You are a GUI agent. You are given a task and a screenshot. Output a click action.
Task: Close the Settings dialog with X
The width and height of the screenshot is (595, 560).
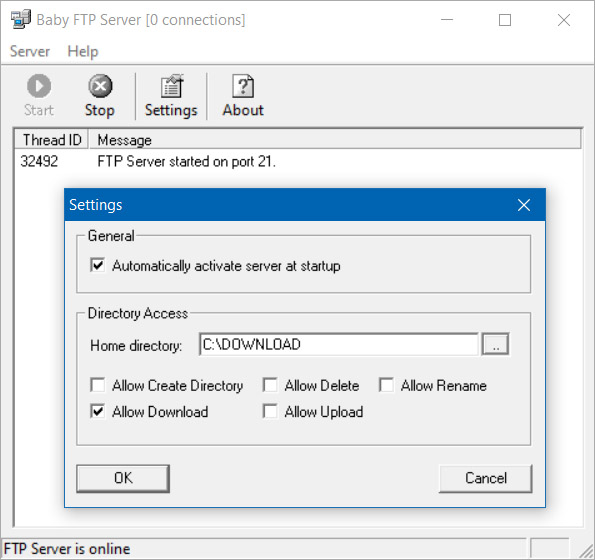[524, 205]
